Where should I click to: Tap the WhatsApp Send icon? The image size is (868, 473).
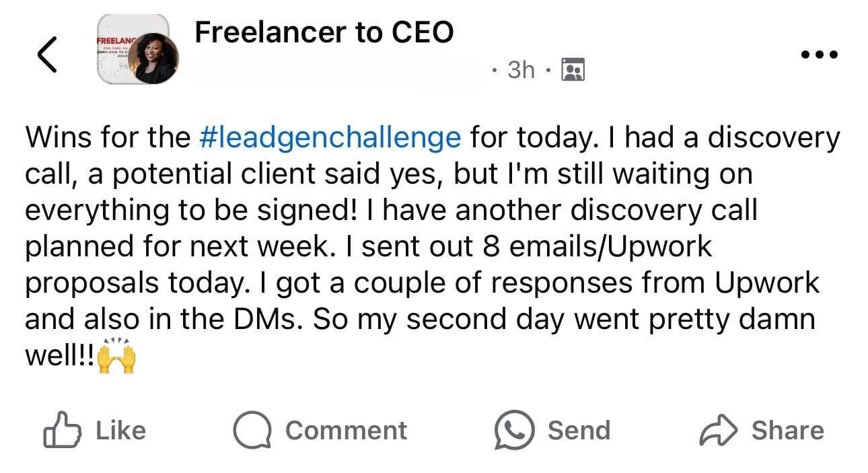click(515, 431)
